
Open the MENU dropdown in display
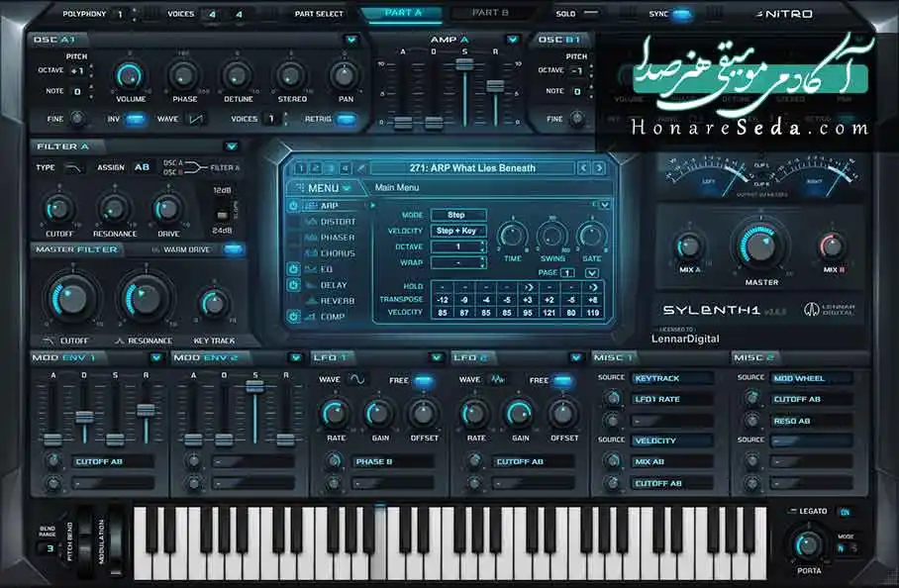(324, 188)
